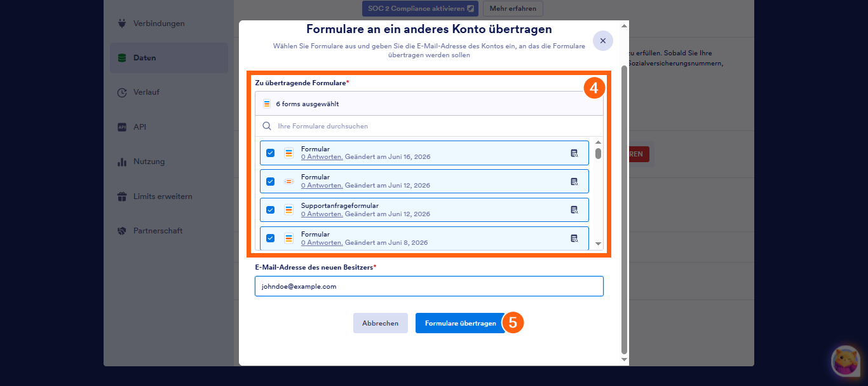Click the Verlauf clock icon
The image size is (868, 386).
point(122,92)
